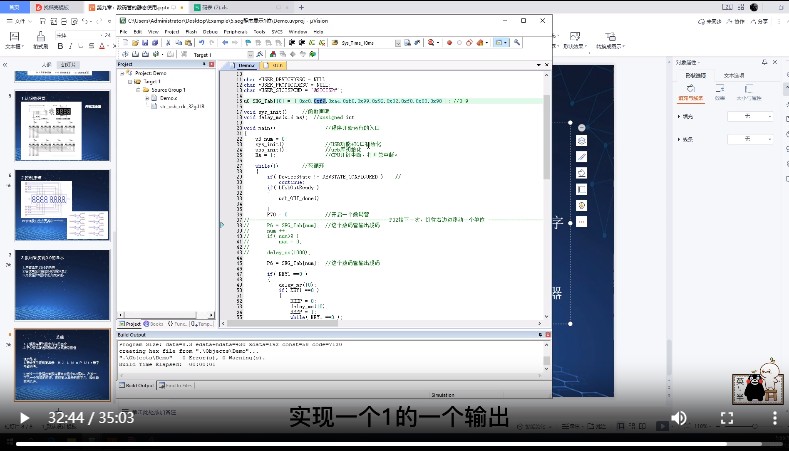Open the Project menu in uVision
The height and width of the screenshot is (451, 789).
click(x=172, y=32)
